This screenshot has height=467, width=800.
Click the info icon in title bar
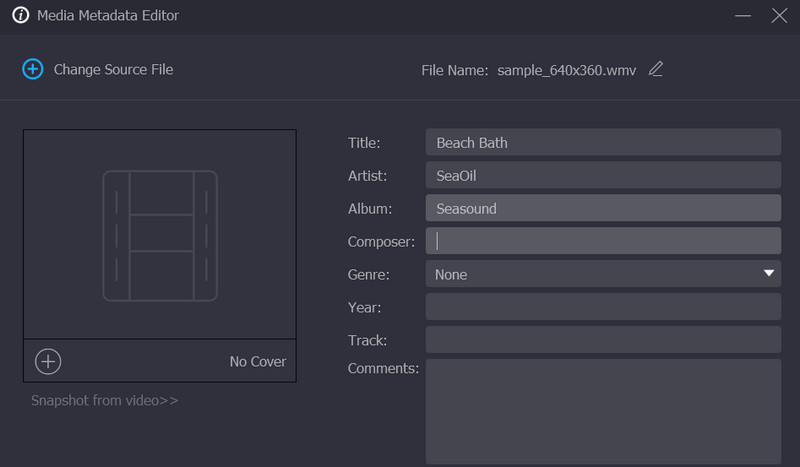pyautogui.click(x=20, y=16)
